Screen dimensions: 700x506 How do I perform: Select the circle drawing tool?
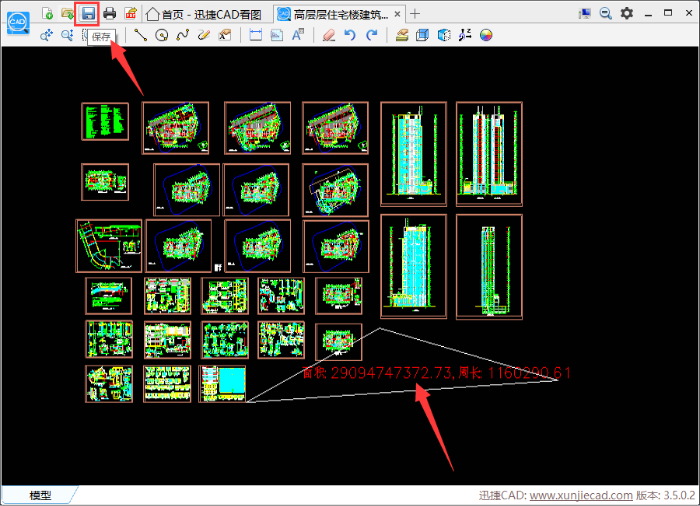point(161,35)
